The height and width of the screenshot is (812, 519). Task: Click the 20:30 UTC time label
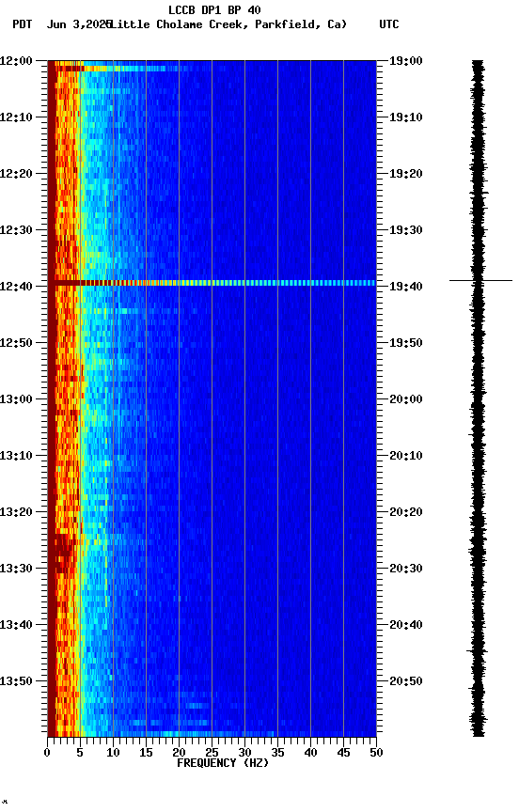(406, 569)
